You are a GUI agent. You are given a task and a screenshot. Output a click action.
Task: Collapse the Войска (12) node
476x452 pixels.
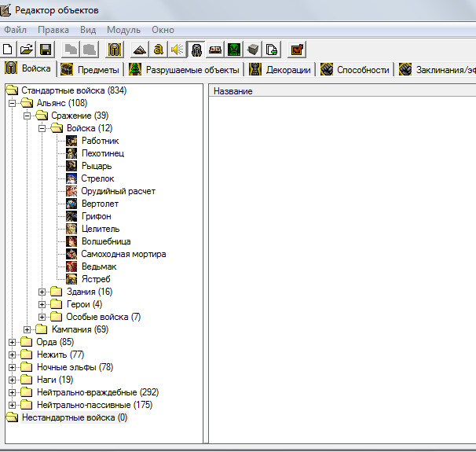tap(42, 128)
